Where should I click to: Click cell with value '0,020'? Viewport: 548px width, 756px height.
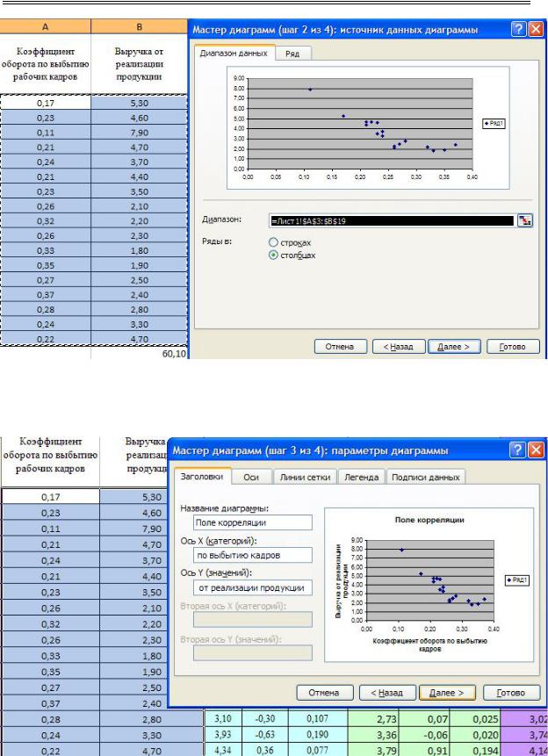pyautogui.click(x=475, y=735)
